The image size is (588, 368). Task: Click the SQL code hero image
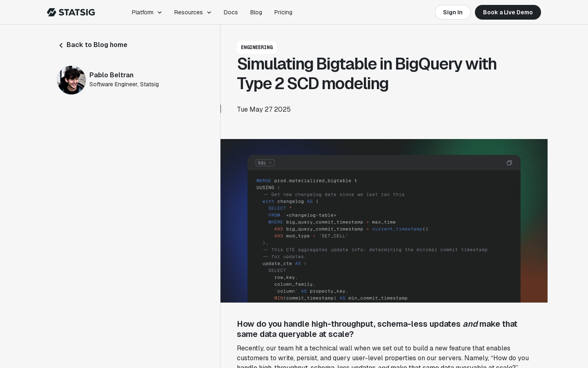[384, 221]
